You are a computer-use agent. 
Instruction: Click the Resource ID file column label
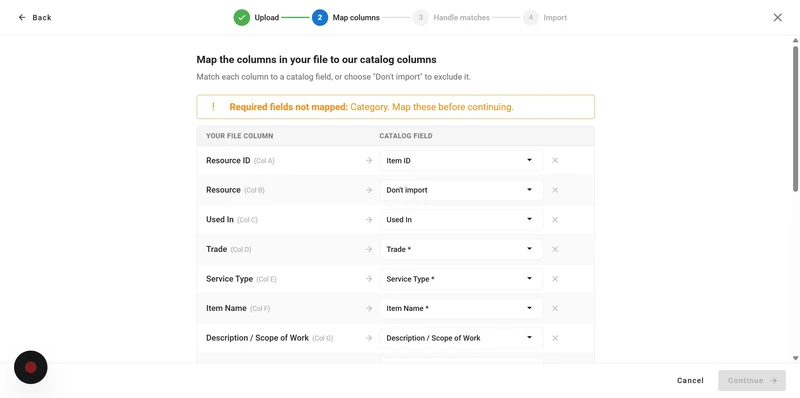(x=228, y=160)
